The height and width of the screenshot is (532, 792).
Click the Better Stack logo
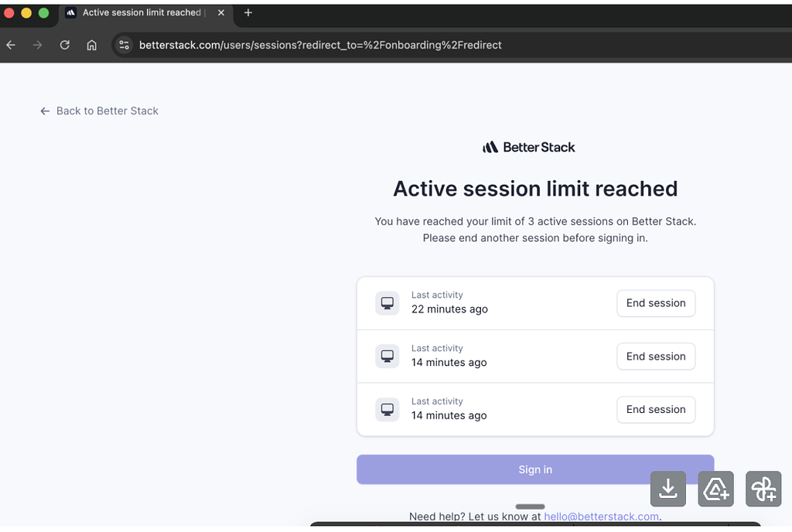click(x=529, y=147)
